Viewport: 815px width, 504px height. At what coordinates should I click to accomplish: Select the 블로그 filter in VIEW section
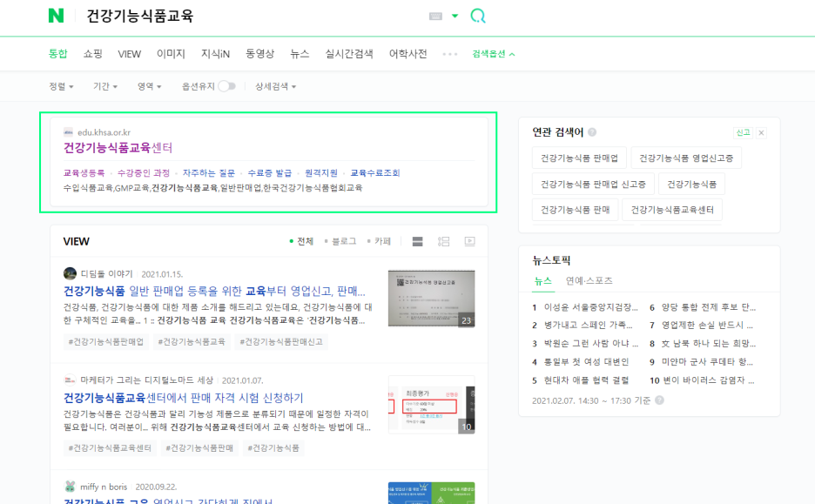340,241
